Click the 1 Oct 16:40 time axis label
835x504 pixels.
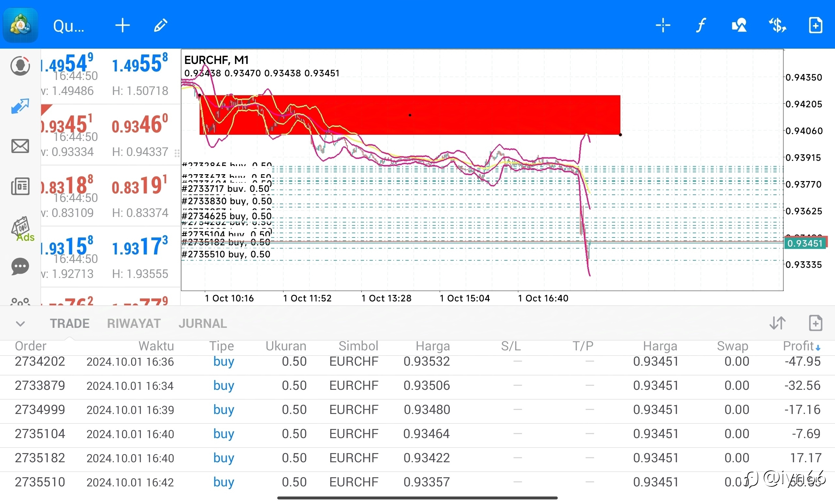pyautogui.click(x=543, y=298)
